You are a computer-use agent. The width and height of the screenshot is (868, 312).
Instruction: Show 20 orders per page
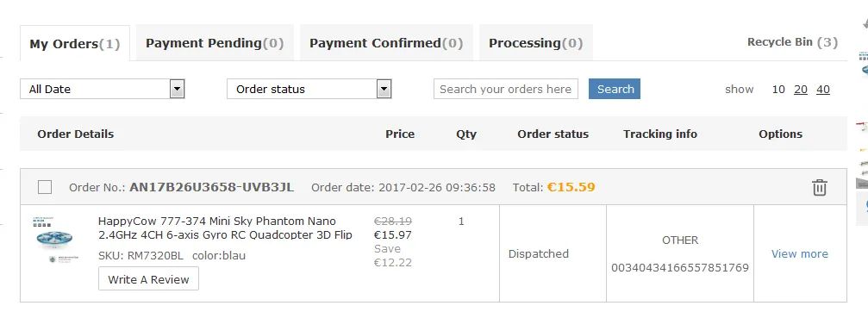(801, 89)
